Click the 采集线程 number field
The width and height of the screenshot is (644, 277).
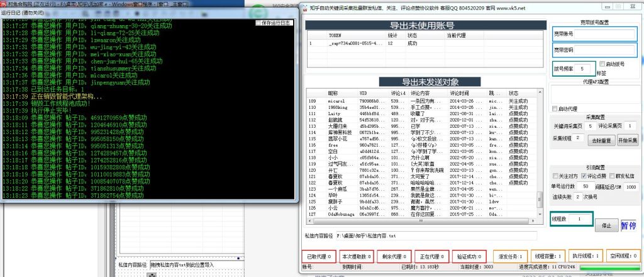pyautogui.click(x=578, y=138)
